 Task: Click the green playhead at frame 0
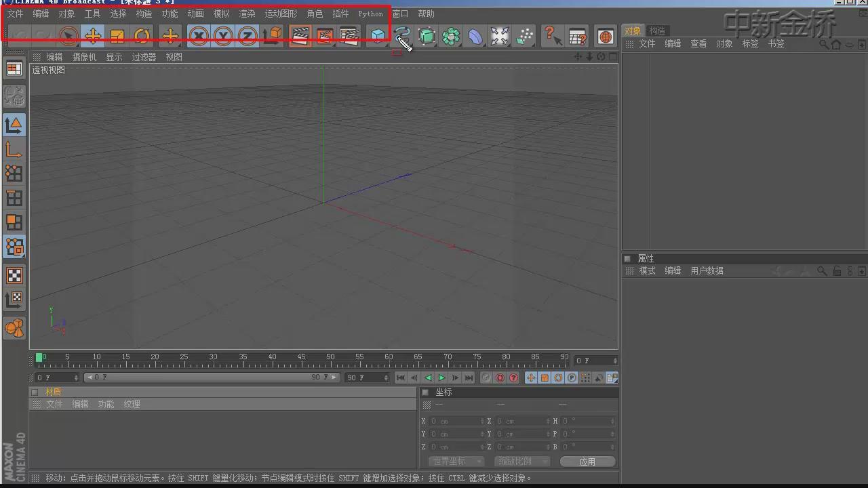[39, 358]
